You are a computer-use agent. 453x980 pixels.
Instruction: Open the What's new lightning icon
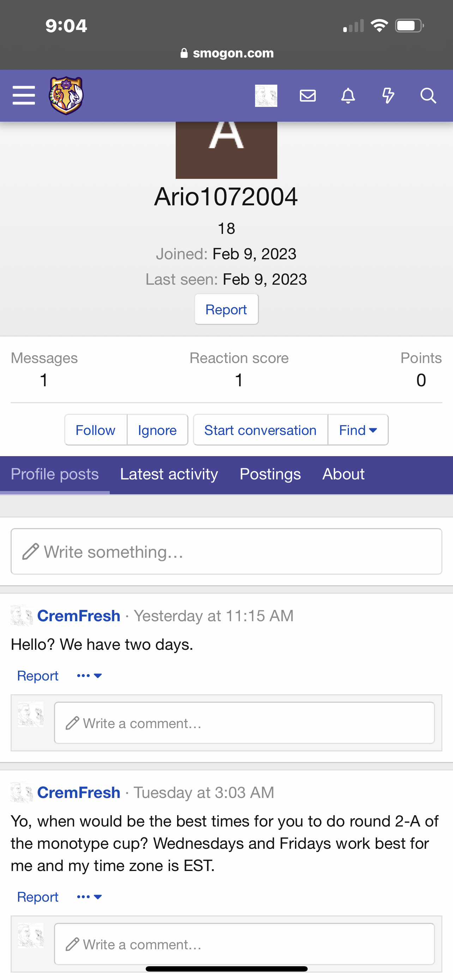[388, 96]
